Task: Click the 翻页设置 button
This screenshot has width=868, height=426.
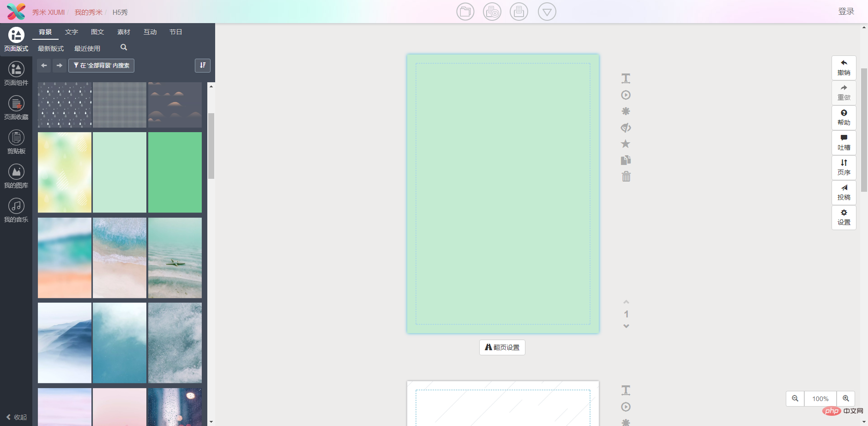Action: [502, 347]
